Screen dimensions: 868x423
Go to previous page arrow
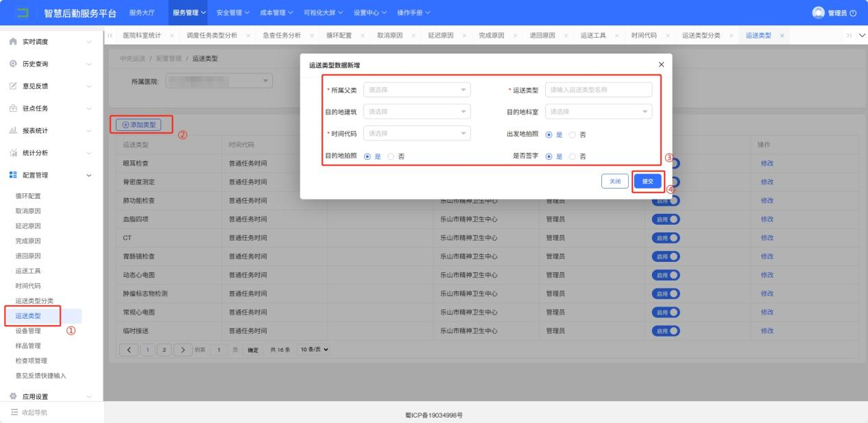pos(128,350)
